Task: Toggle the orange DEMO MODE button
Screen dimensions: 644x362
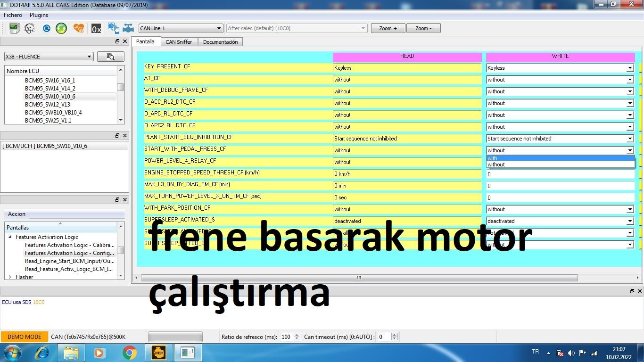Action: coord(24,337)
